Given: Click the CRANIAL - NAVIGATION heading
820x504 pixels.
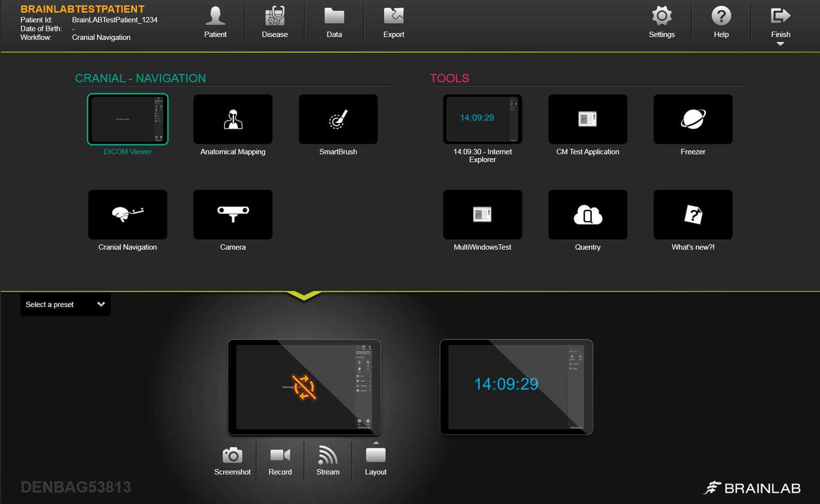Looking at the screenshot, I should point(140,78).
